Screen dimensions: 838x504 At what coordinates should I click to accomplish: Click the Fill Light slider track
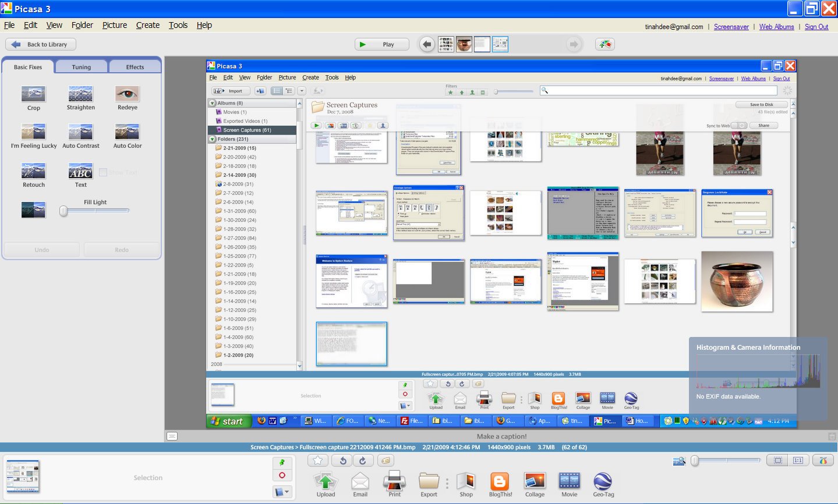point(96,211)
